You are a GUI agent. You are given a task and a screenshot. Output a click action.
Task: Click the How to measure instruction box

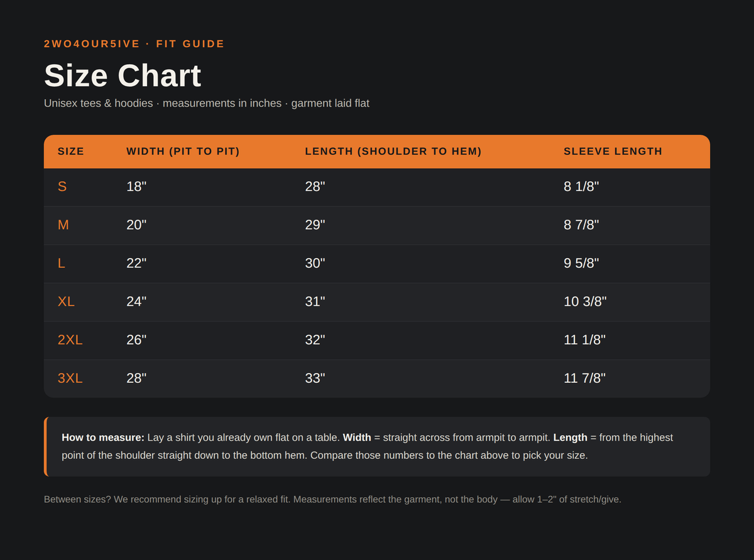tap(377, 446)
